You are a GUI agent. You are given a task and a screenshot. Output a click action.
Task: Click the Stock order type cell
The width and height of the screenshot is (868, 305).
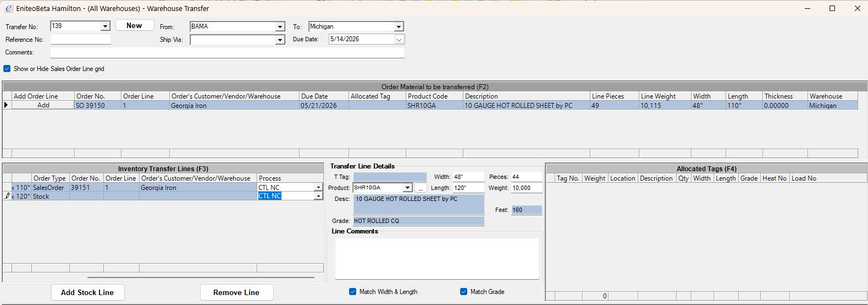coord(50,196)
